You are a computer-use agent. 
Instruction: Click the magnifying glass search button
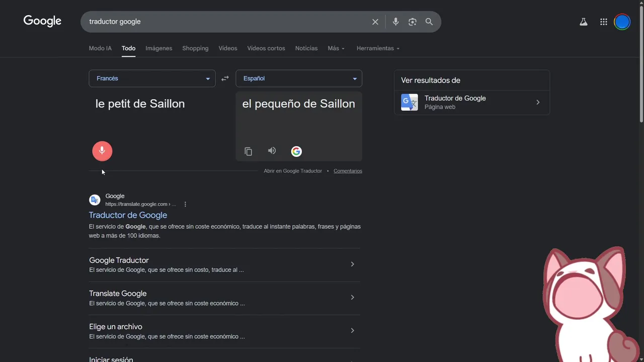pos(429,22)
